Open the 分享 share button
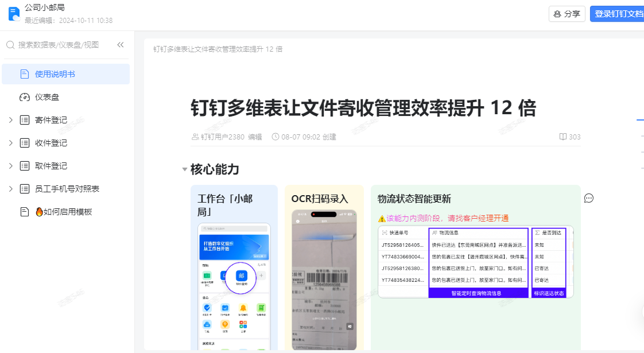 [x=567, y=14]
